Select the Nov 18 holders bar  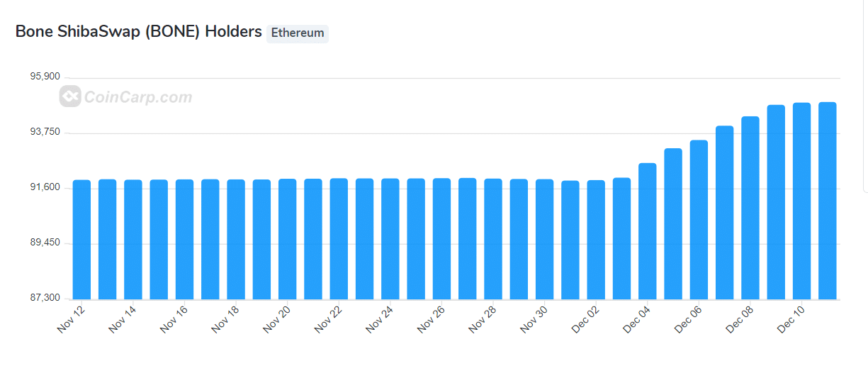(236, 239)
